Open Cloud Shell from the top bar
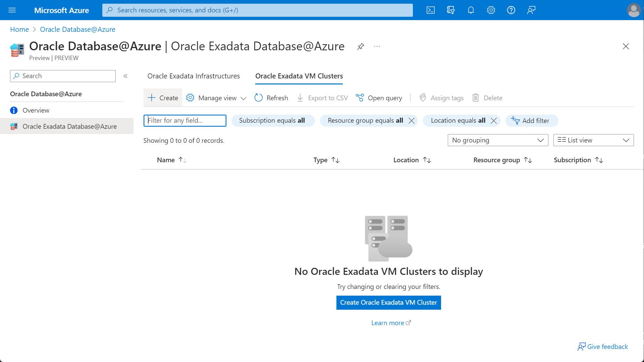Image resolution: width=644 pixels, height=362 pixels. click(x=431, y=10)
